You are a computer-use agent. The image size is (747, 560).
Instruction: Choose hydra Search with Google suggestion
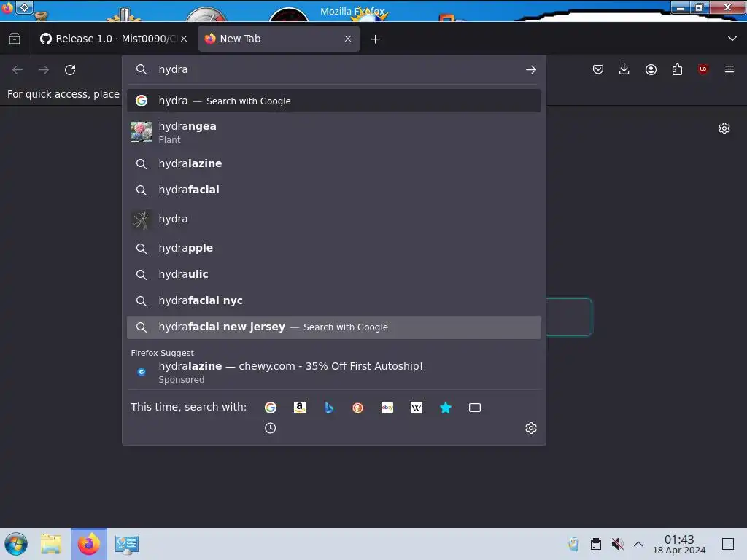334,101
